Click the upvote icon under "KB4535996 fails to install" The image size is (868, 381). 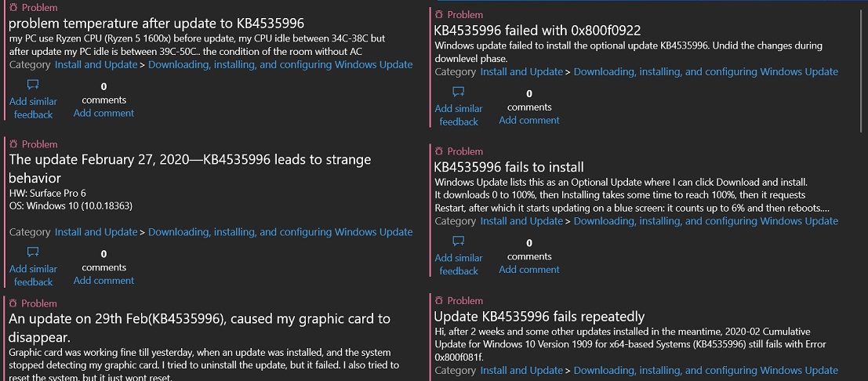click(459, 241)
